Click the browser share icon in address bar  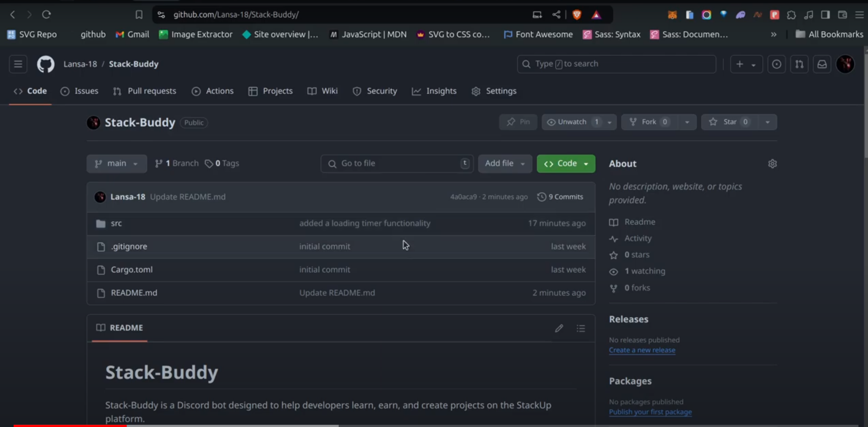(556, 15)
